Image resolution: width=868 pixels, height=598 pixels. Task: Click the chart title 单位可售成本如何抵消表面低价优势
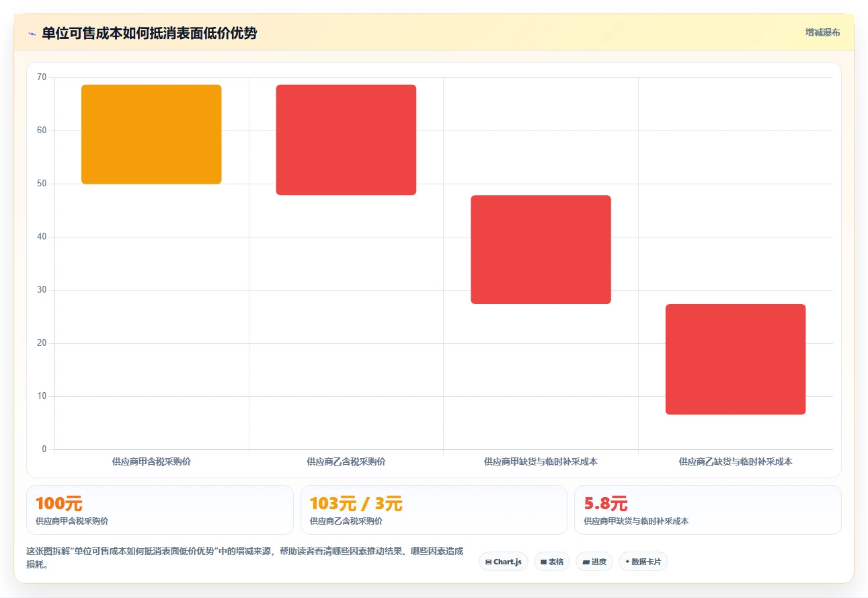[x=149, y=33]
